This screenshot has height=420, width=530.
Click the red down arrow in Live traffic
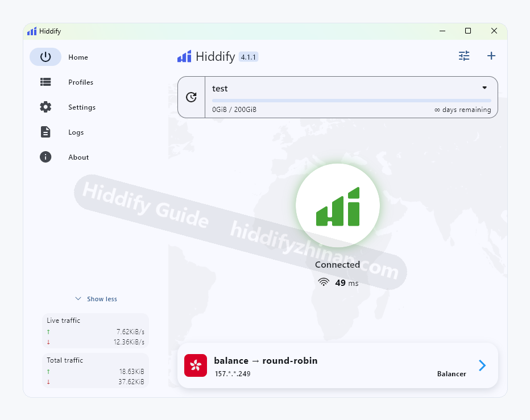48,342
